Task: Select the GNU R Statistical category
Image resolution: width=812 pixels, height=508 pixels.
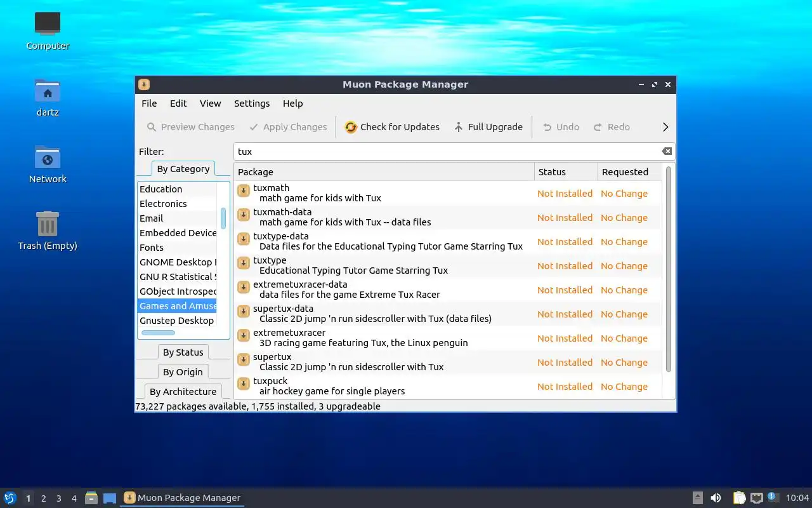Action: [178, 277]
